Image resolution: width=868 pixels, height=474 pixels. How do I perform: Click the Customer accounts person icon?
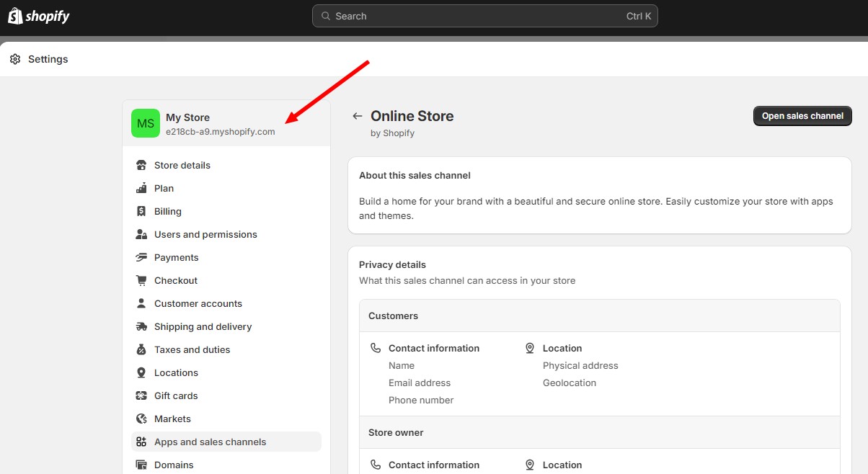coord(141,303)
